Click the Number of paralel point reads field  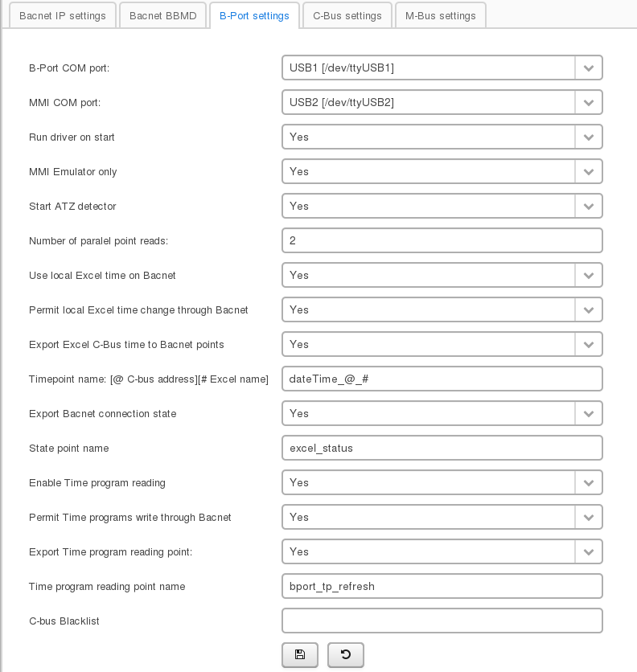(x=442, y=241)
